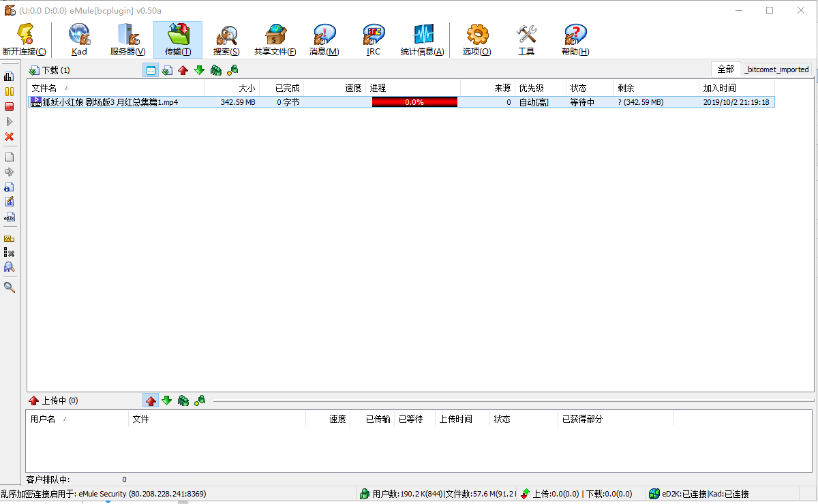
Task: Switch to the _bitcomet_imported category tab
Action: 776,69
